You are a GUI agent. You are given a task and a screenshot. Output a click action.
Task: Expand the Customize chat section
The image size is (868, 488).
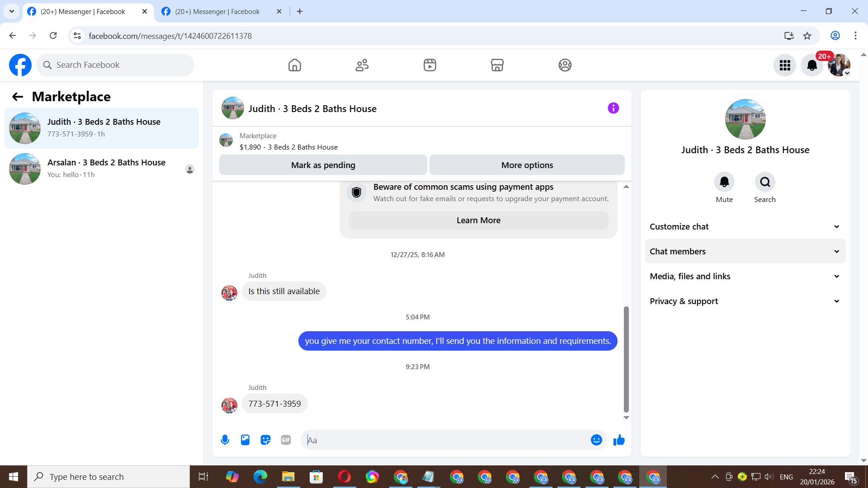click(x=745, y=226)
